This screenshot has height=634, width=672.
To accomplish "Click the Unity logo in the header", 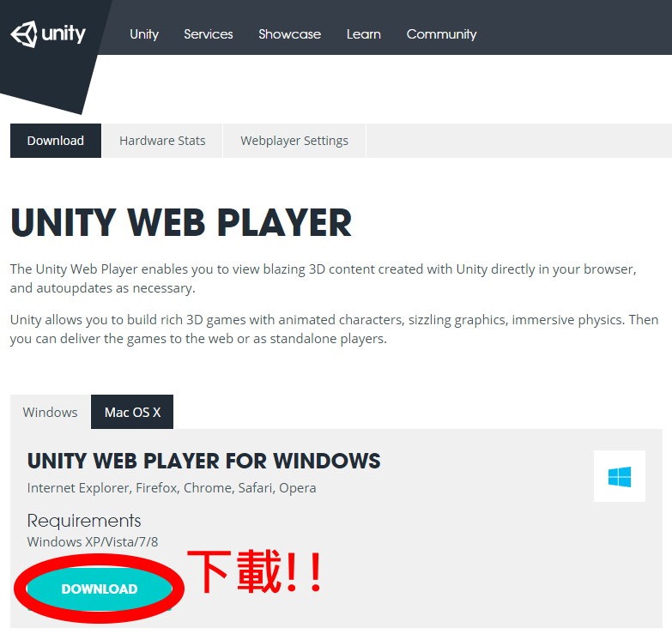I will coord(48,34).
